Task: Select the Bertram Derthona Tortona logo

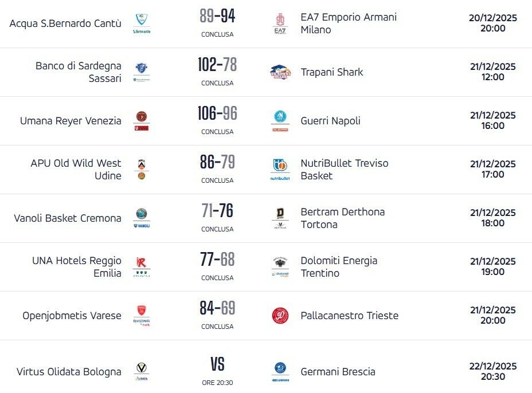Action: pyautogui.click(x=280, y=218)
